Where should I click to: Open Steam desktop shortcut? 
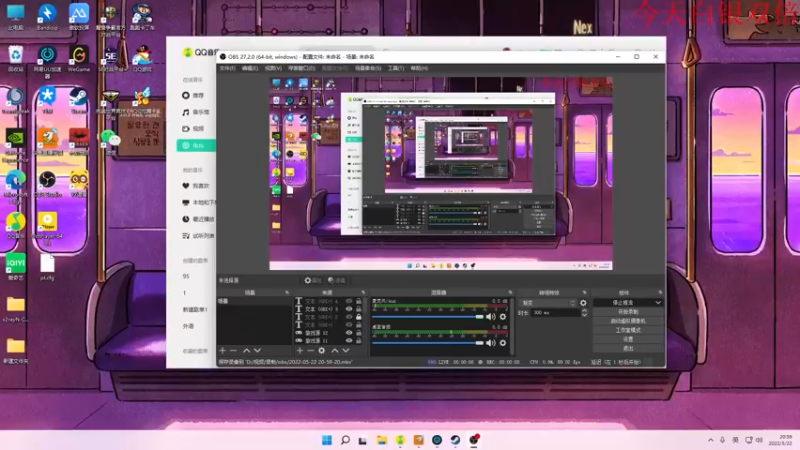tap(79, 101)
